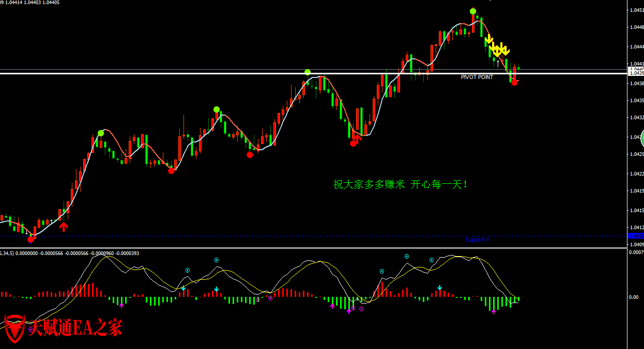
Task: Select the green dot touching the pivot line
Action: pyautogui.click(x=308, y=72)
